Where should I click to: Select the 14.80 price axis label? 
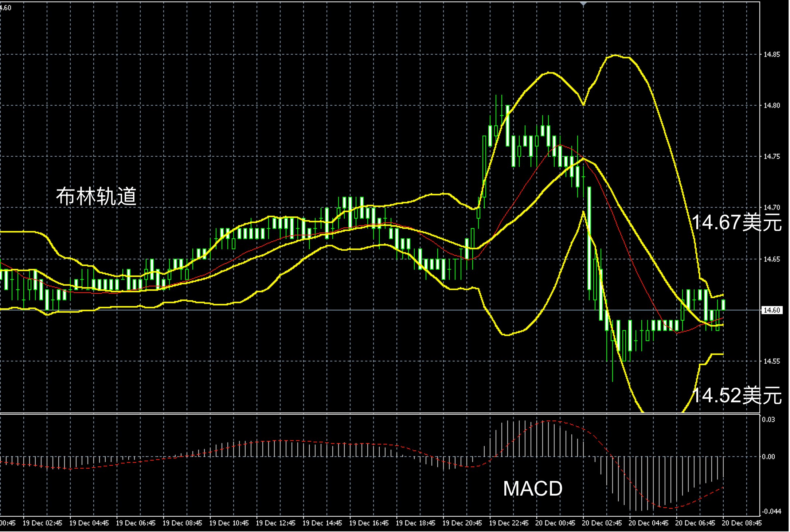pyautogui.click(x=772, y=106)
